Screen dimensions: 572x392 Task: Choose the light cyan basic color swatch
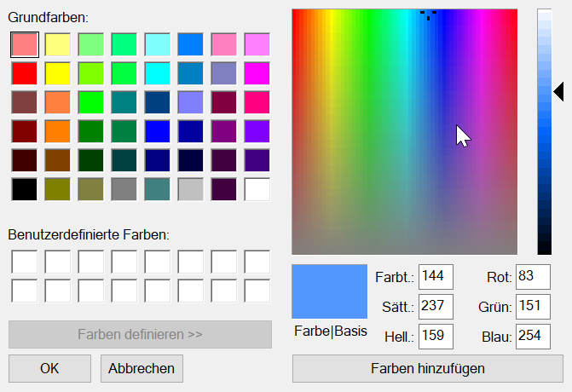pyautogui.click(x=157, y=44)
